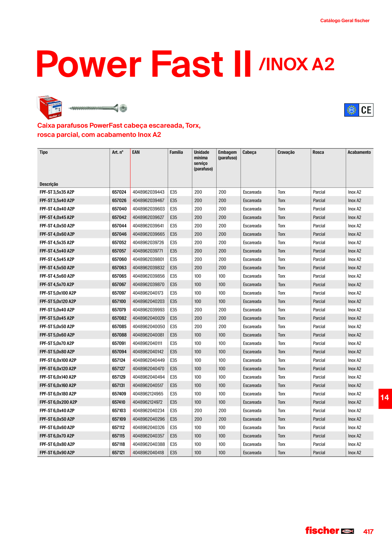Image resolution: width=392 pixels, height=555 pixels.
Task: Click the 'Cabeça' column header
Action: (249, 152)
